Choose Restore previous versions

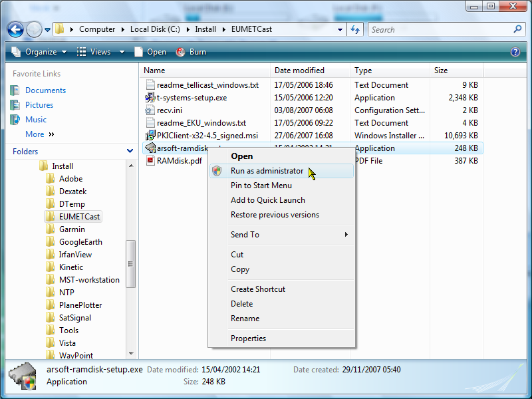point(281,214)
